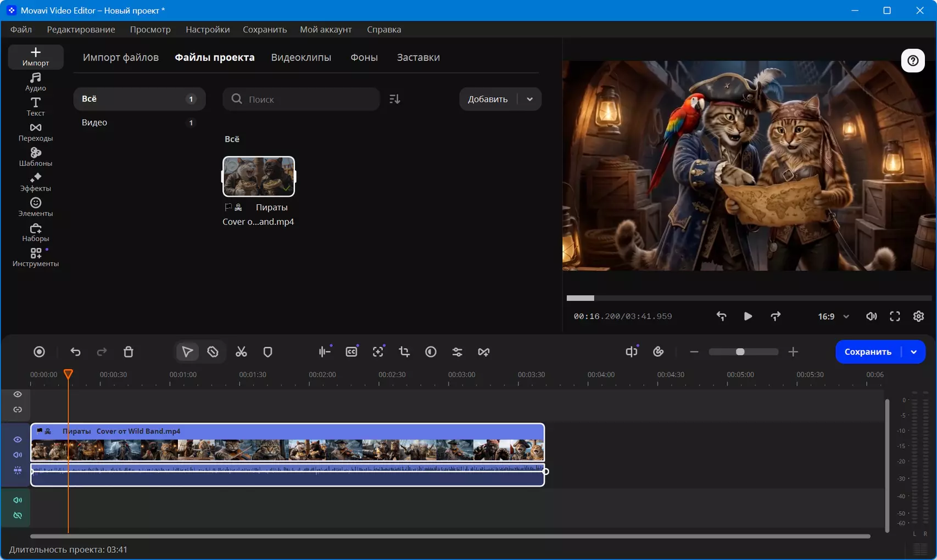Click the blue Сохранить button
The height and width of the screenshot is (560, 937).
point(868,352)
